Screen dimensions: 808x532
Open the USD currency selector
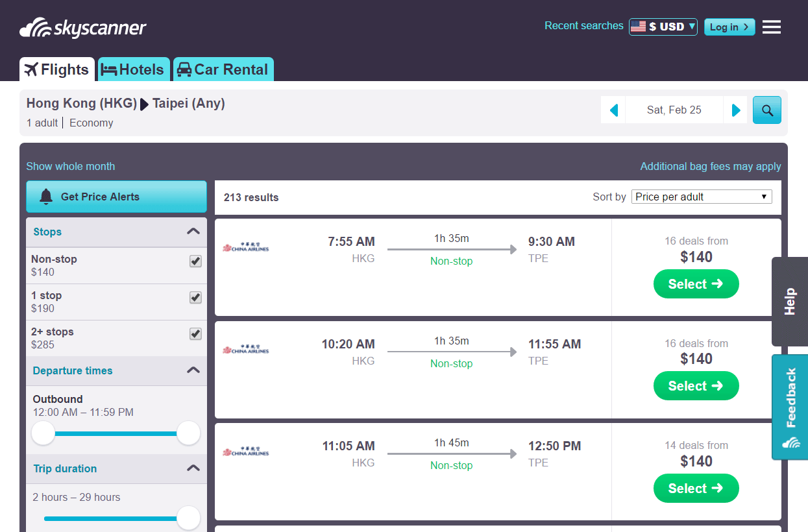point(663,27)
